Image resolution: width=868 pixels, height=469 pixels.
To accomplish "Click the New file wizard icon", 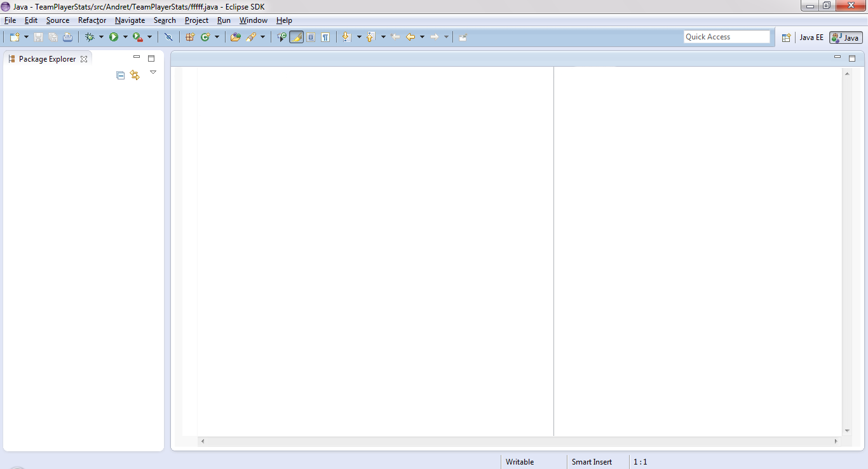I will point(15,37).
